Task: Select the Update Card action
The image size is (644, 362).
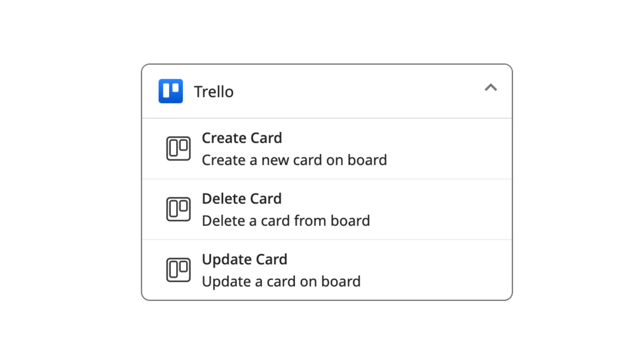Action: tap(327, 270)
